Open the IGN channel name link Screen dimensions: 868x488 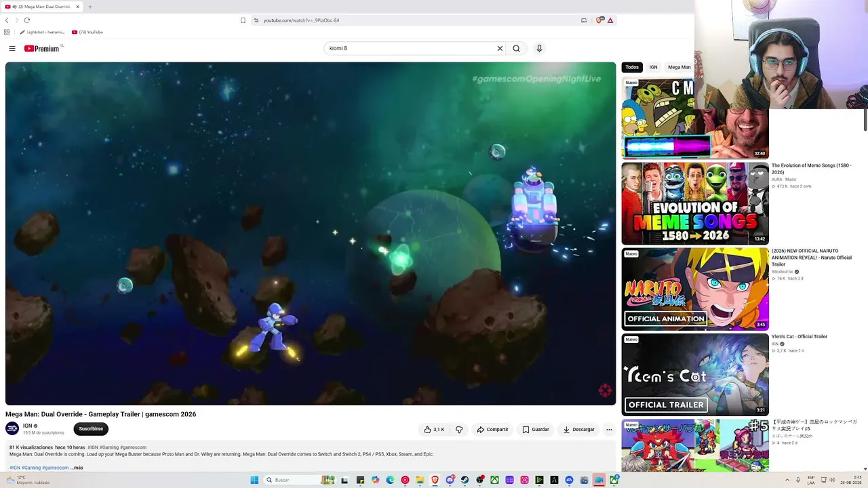[28, 426]
